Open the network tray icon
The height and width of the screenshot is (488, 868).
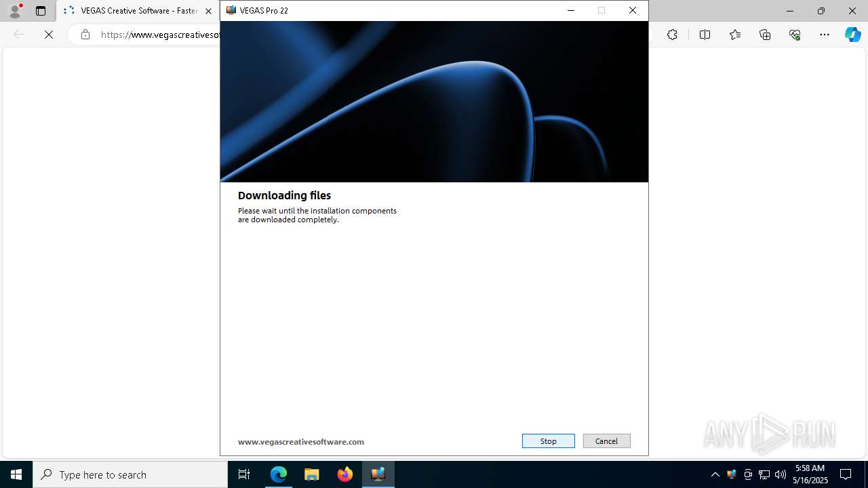pos(764,474)
